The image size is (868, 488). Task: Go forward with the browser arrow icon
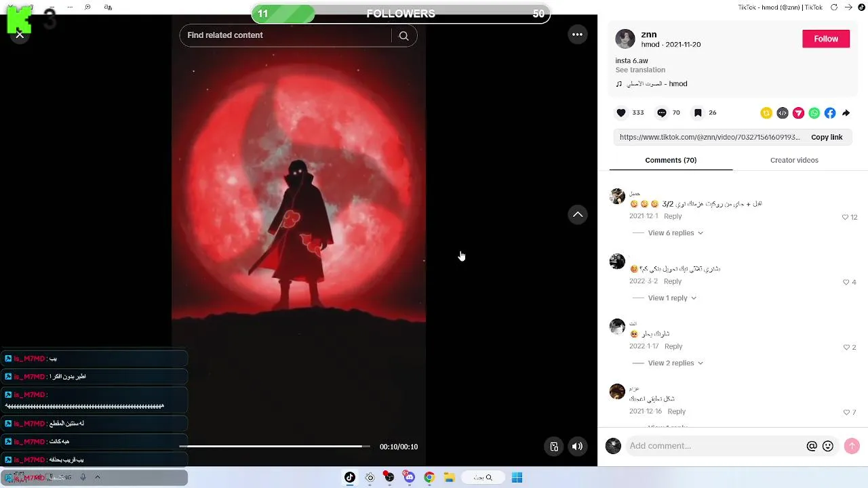(848, 7)
